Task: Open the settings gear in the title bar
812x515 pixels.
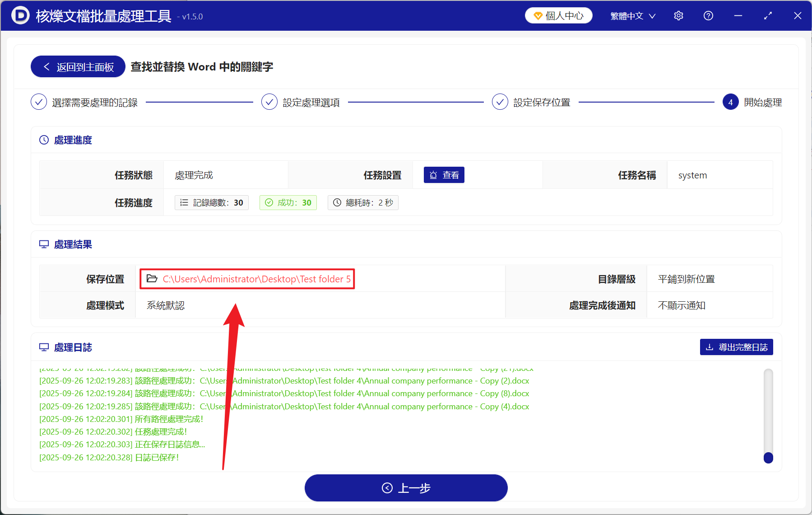Action: 678,15
